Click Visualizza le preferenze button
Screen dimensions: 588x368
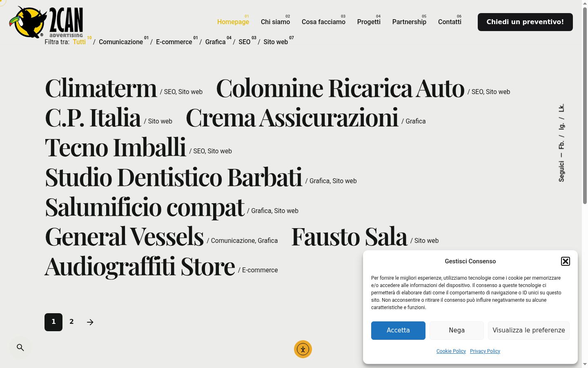tap(529, 330)
